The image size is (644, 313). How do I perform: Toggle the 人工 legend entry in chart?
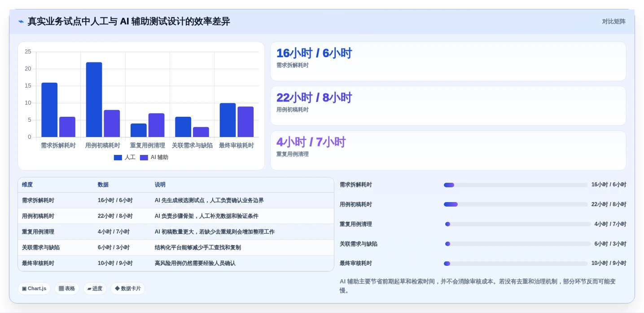point(125,157)
